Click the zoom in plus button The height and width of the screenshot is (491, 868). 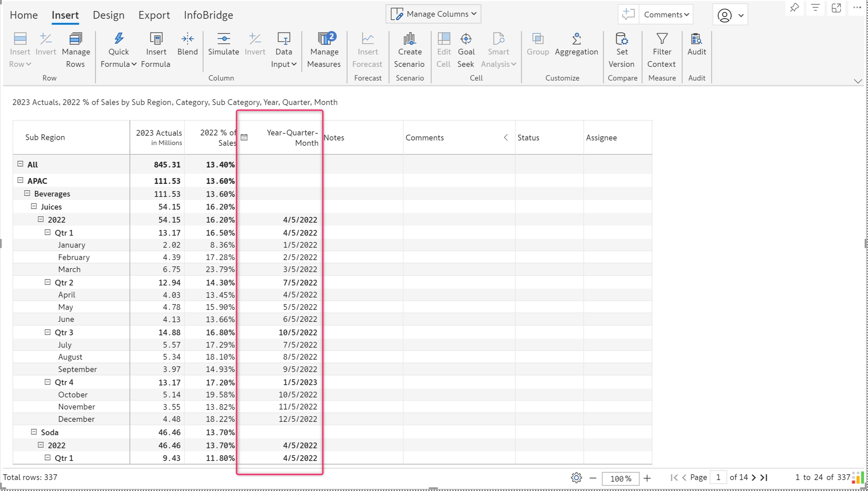(647, 478)
